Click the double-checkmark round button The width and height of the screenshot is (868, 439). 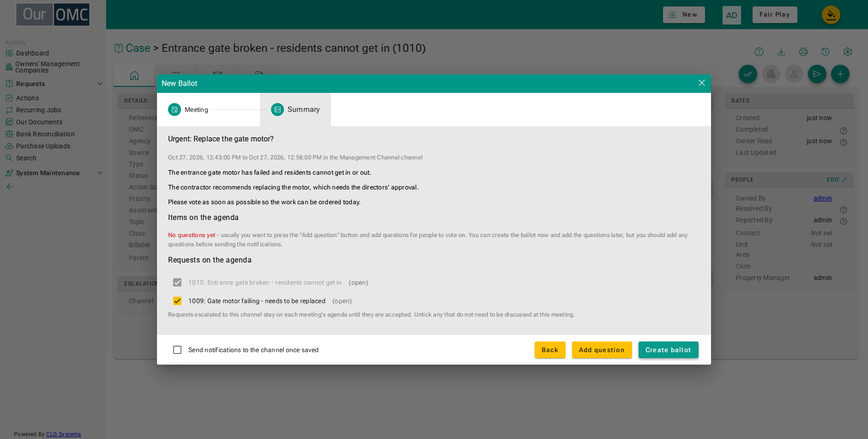pos(748,74)
